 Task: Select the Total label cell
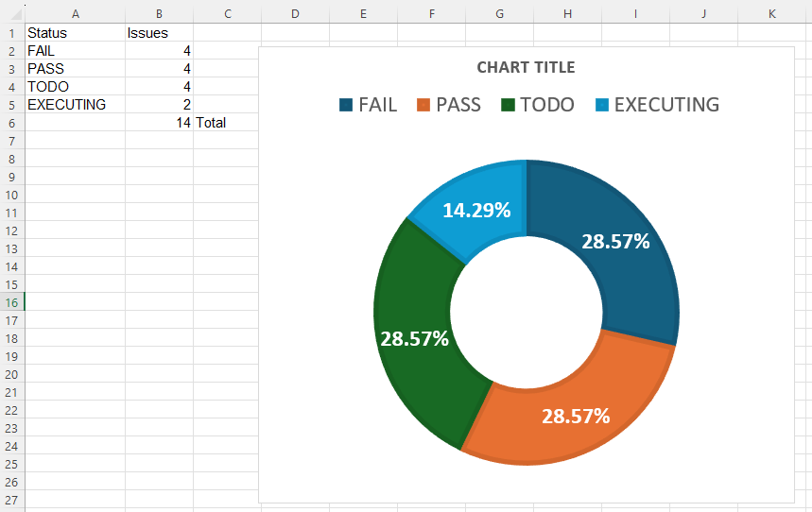(227, 123)
